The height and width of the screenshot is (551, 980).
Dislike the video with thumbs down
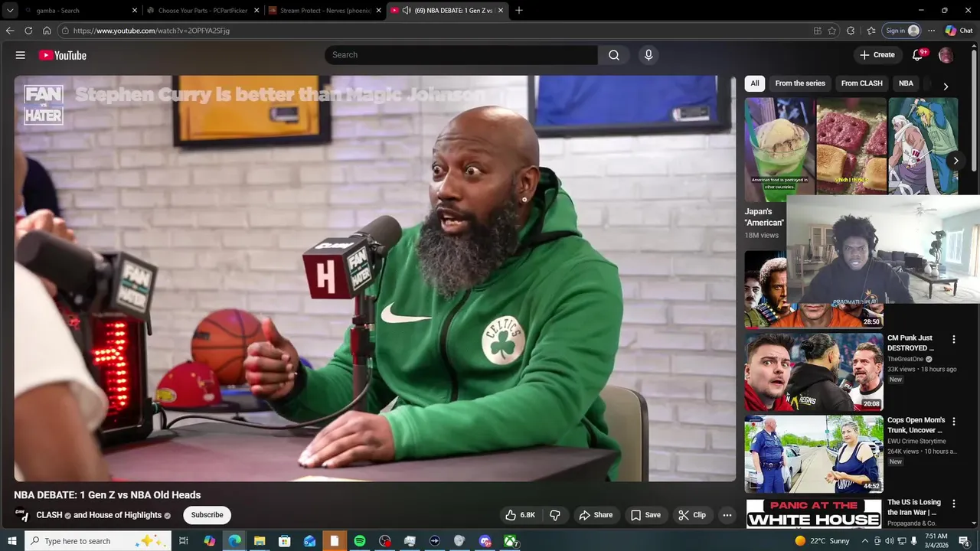tap(555, 515)
